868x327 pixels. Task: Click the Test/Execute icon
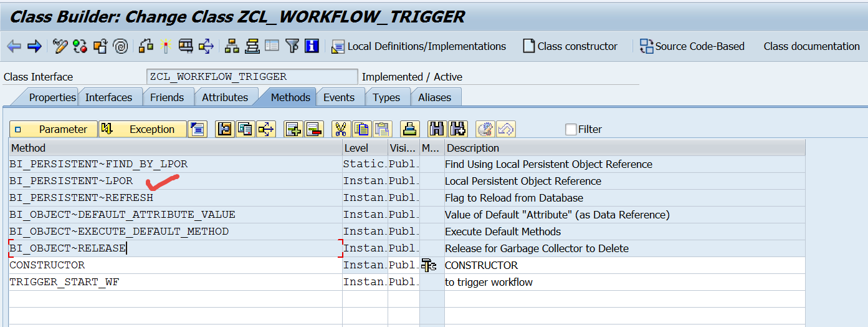coord(186,46)
